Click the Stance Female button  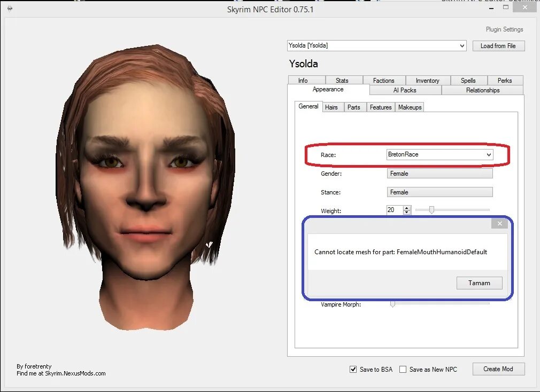pyautogui.click(x=440, y=192)
